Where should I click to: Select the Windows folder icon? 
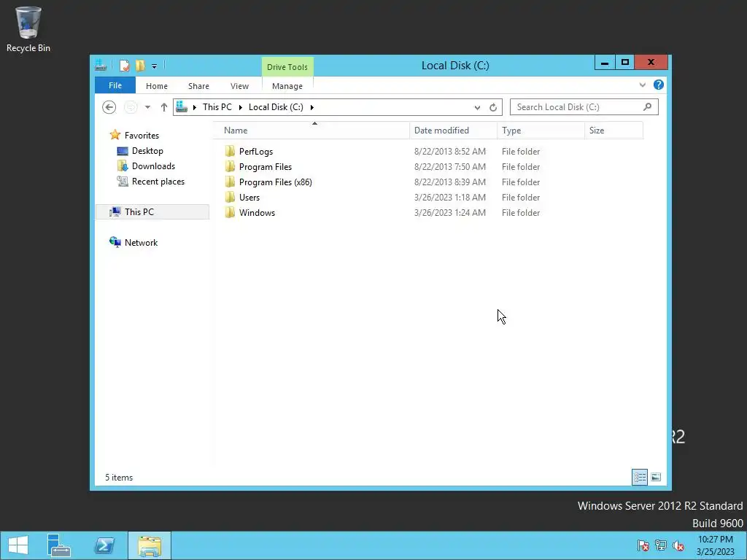230,212
